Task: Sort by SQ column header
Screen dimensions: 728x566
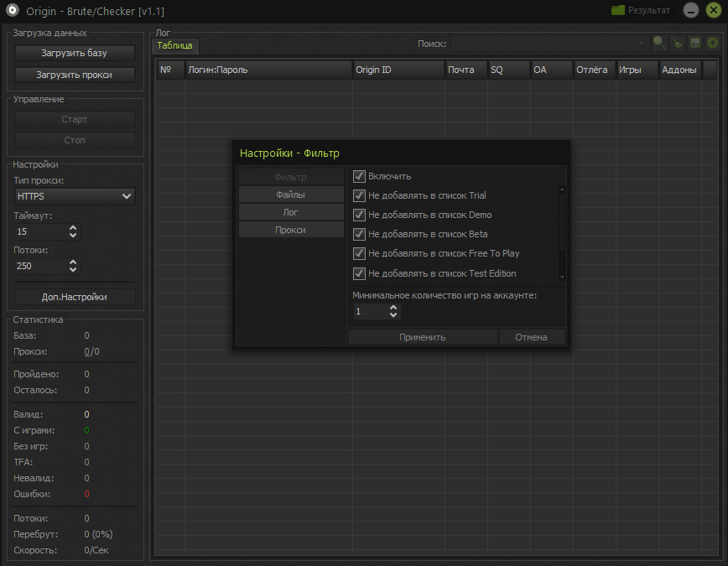Action: click(509, 70)
